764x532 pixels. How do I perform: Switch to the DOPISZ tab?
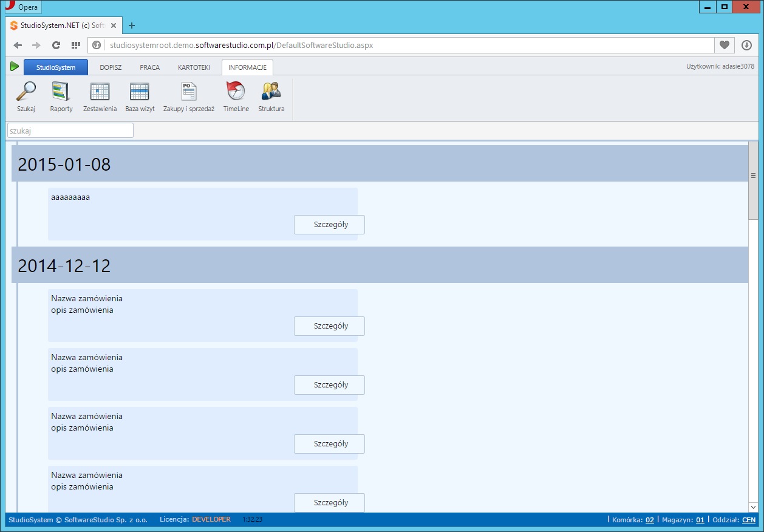point(111,67)
